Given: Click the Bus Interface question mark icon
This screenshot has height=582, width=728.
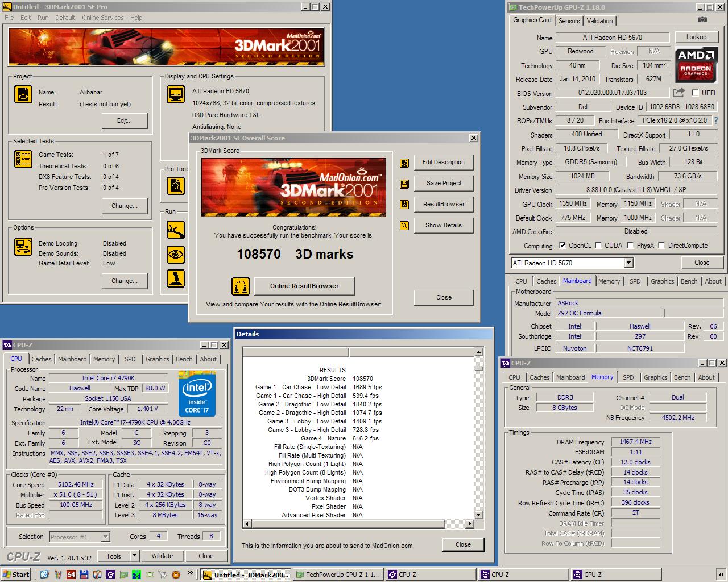Looking at the screenshot, I should (x=716, y=120).
